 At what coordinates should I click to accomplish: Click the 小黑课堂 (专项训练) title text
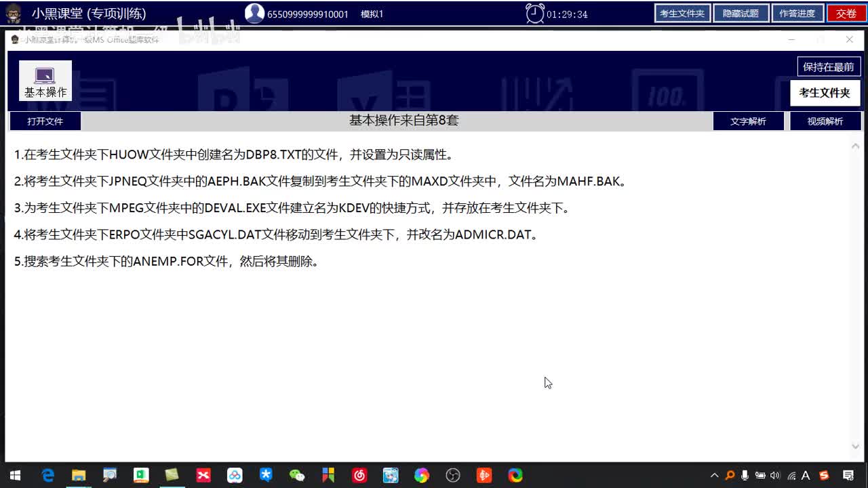pos(89,14)
